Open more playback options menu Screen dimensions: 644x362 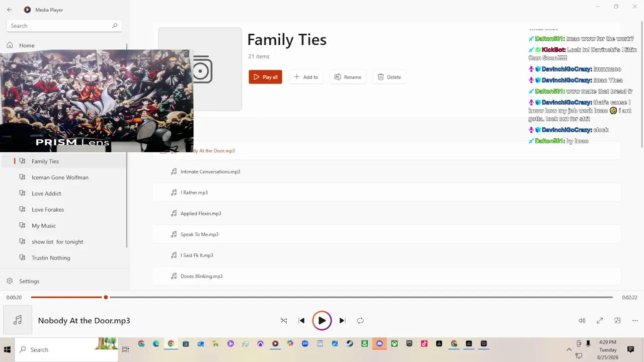(635, 321)
